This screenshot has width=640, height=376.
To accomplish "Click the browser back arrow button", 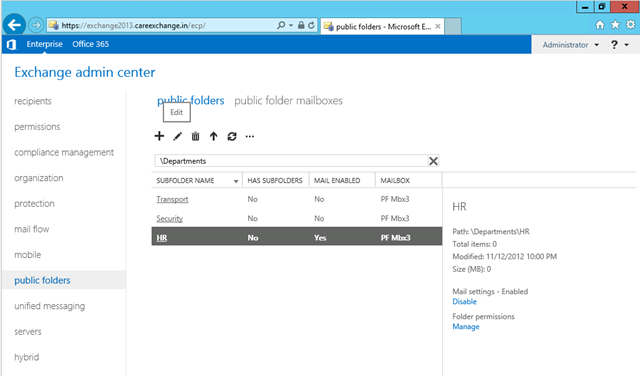I will [14, 25].
